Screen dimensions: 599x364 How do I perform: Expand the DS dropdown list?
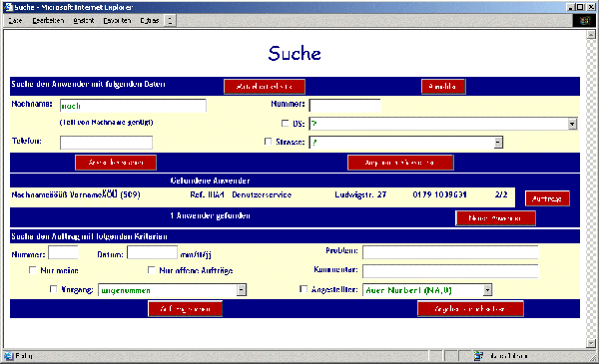572,124
